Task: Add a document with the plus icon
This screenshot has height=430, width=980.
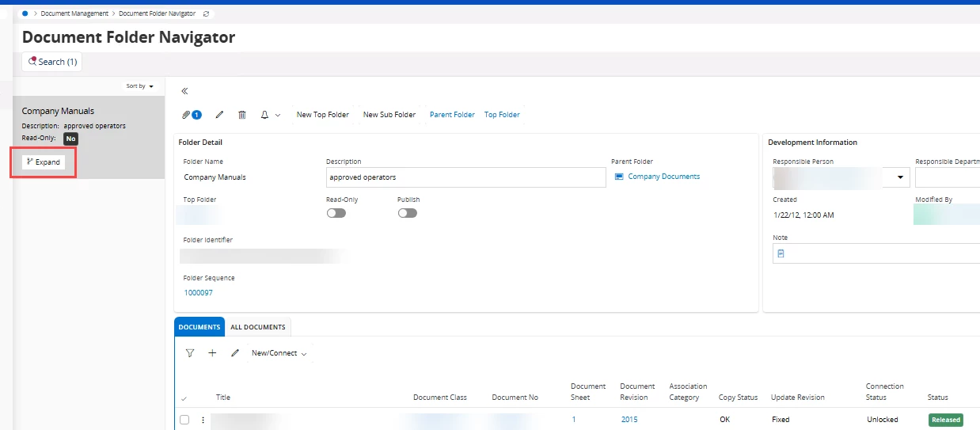Action: tap(212, 353)
